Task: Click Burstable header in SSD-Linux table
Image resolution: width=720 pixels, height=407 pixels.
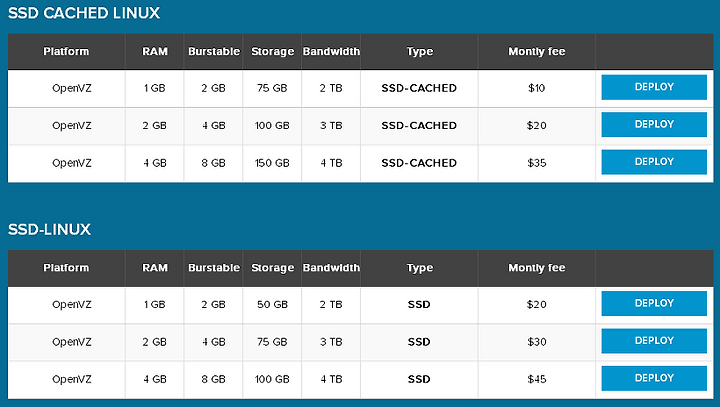Action: [214, 268]
